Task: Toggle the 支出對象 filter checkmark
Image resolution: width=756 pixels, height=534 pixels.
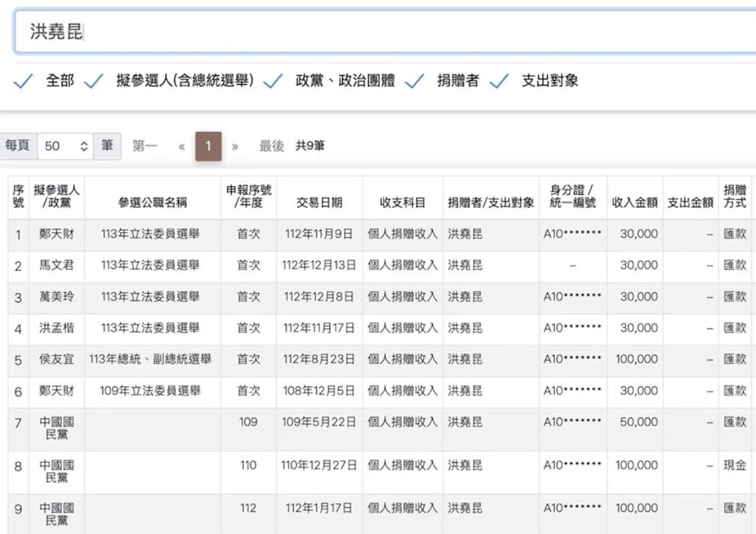Action: pyautogui.click(x=499, y=81)
